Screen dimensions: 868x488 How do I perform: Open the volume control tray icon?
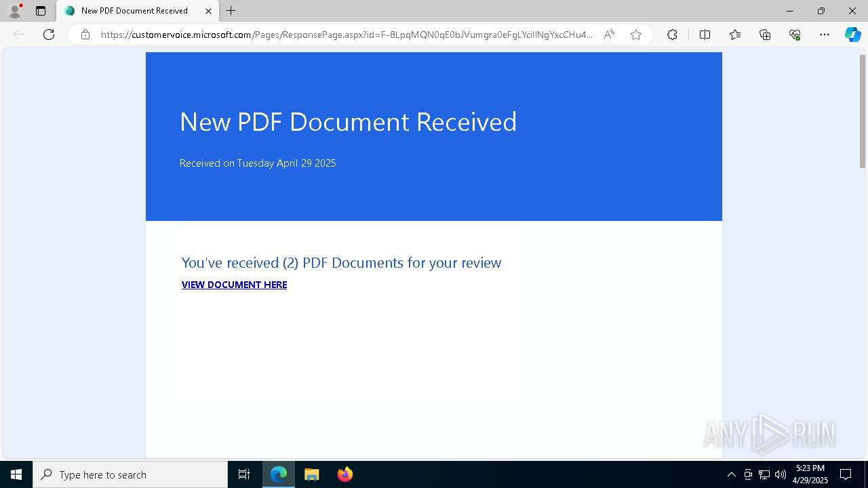tap(781, 474)
